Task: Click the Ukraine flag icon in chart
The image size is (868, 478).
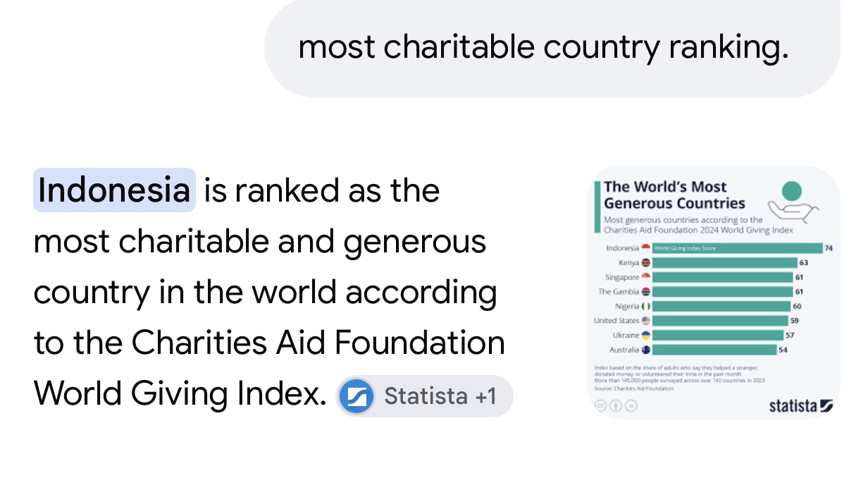Action: point(646,336)
